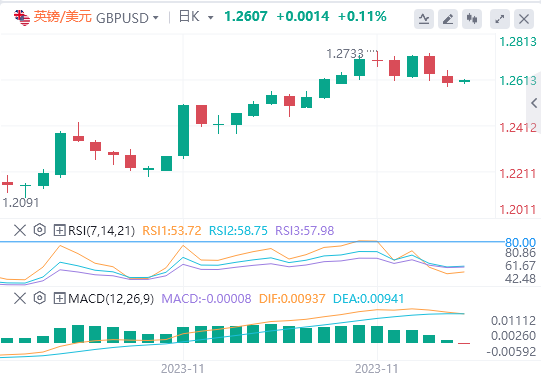
Task: Click RSI2:58.75 value
Action: click(x=238, y=230)
